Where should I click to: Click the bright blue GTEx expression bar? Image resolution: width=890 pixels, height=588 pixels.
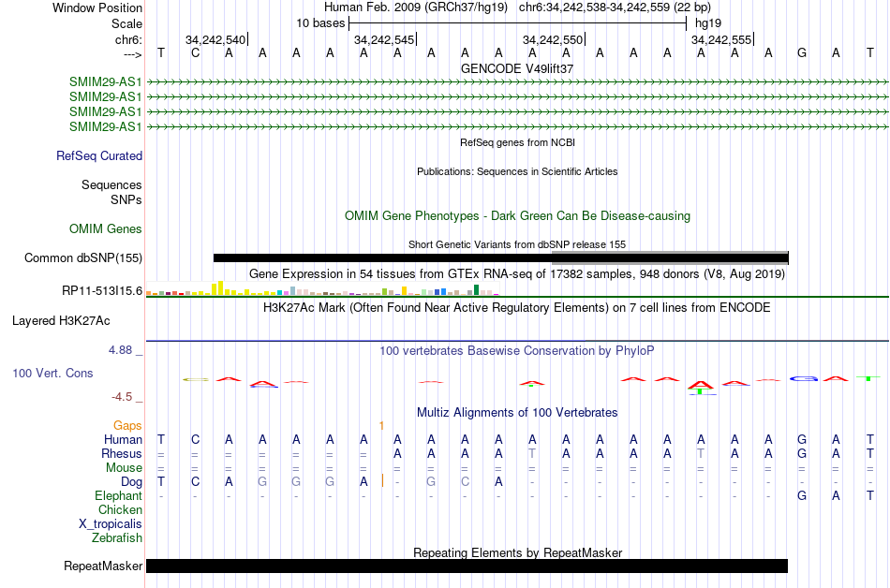tap(443, 292)
